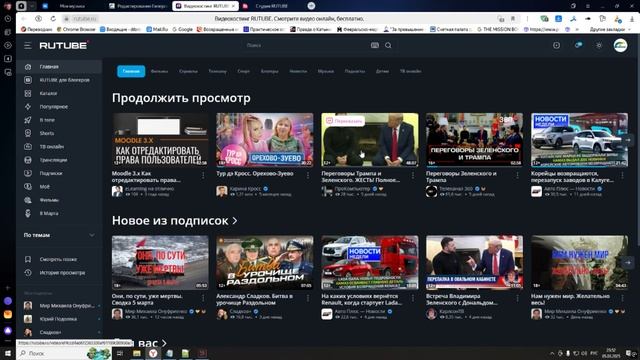Viewport: 640px width, 360px height.
Task: Play the Нам нужен мир thumbnail
Action: pyautogui.click(x=580, y=262)
